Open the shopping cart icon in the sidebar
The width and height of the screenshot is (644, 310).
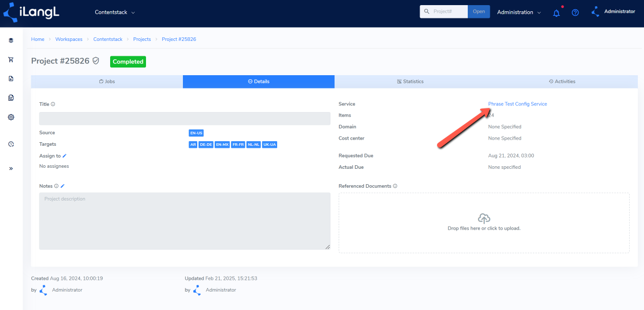tap(11, 59)
